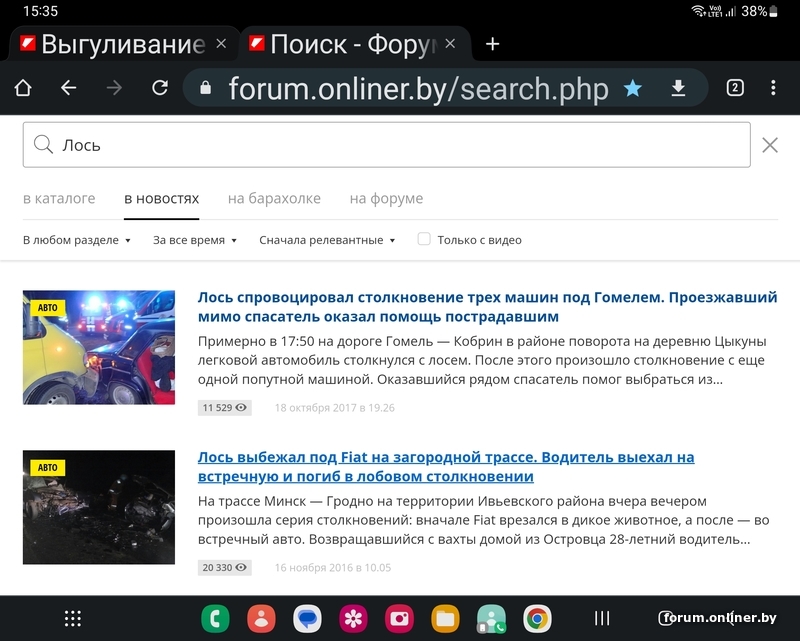Tap the URL forum.onliner.by/search.php
The height and width of the screenshot is (641, 800).
click(x=418, y=89)
